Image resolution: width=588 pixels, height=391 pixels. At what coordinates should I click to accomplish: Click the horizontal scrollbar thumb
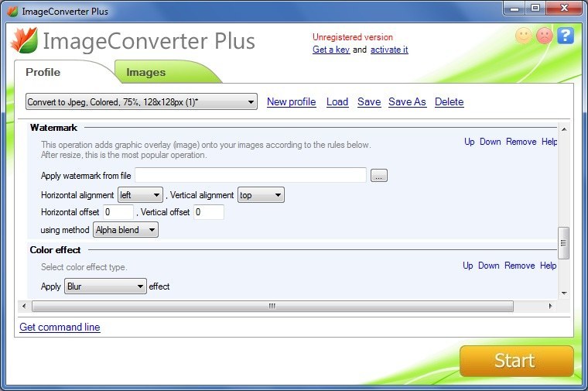coord(272,306)
